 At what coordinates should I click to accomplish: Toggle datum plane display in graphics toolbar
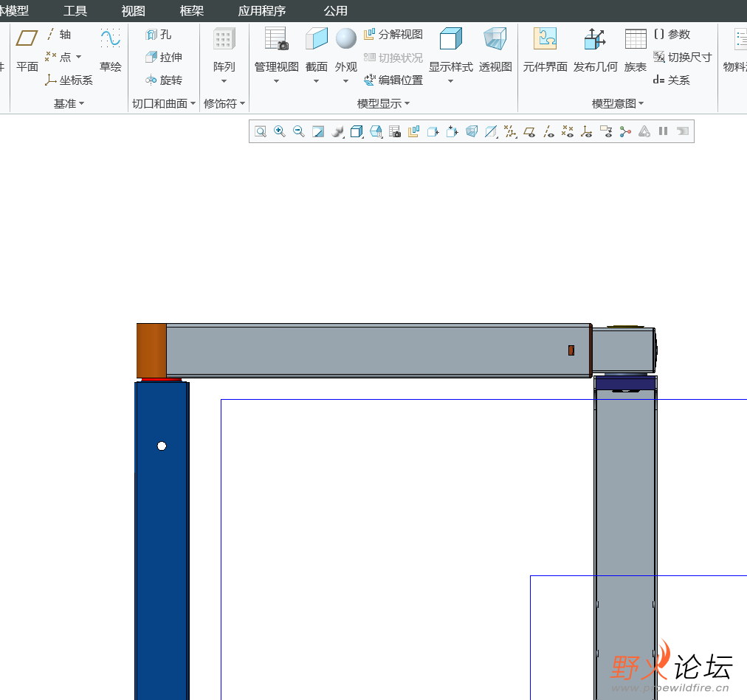pos(529,131)
